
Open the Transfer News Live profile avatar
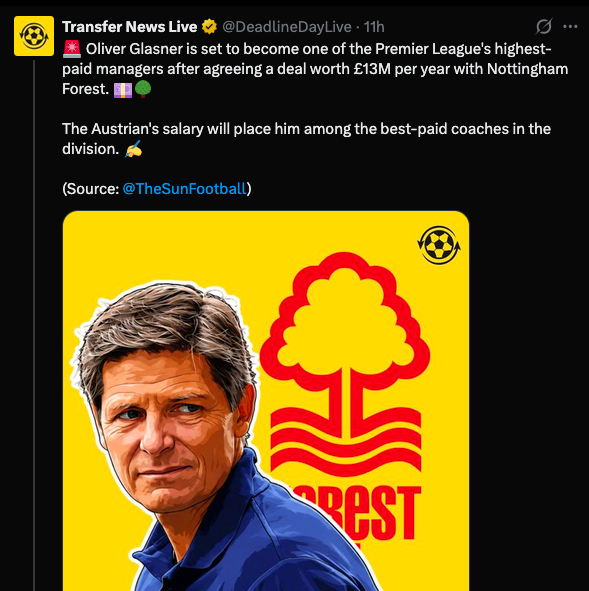tap(34, 36)
